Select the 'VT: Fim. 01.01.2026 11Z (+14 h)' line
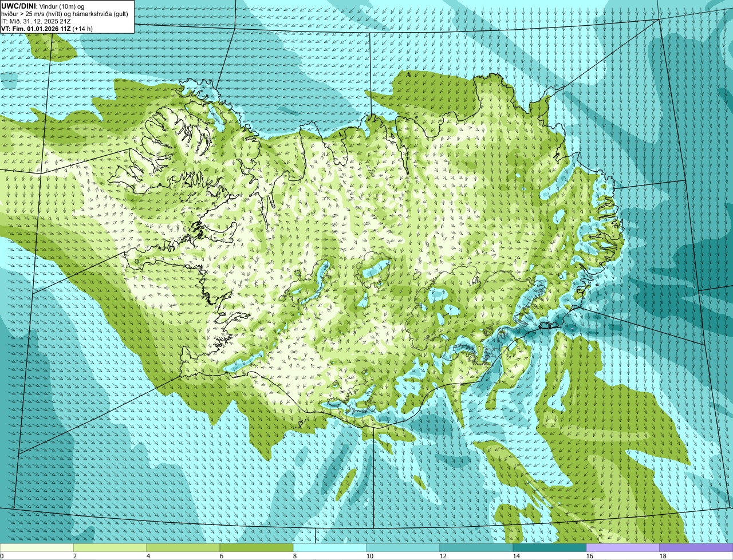Image resolution: width=733 pixels, height=560 pixels. (47, 28)
